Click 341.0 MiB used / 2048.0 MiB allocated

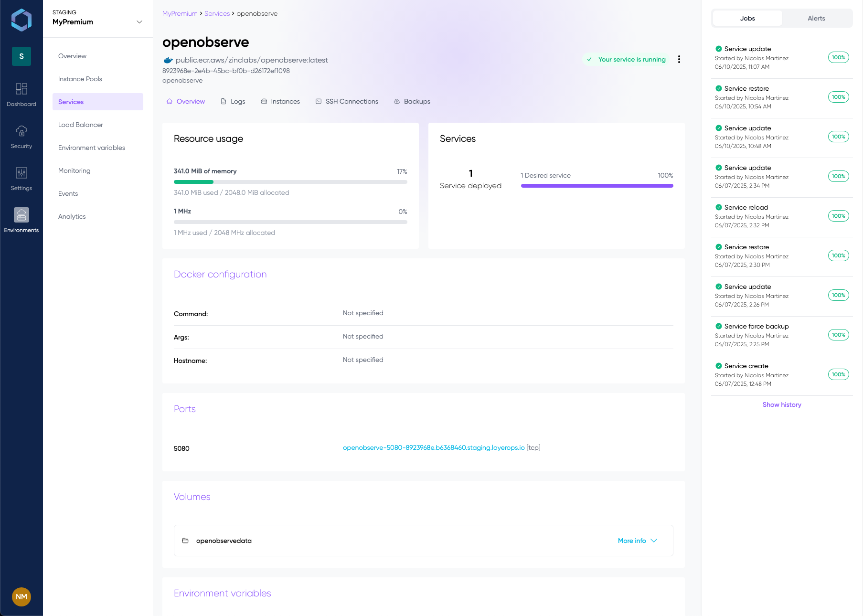click(232, 192)
